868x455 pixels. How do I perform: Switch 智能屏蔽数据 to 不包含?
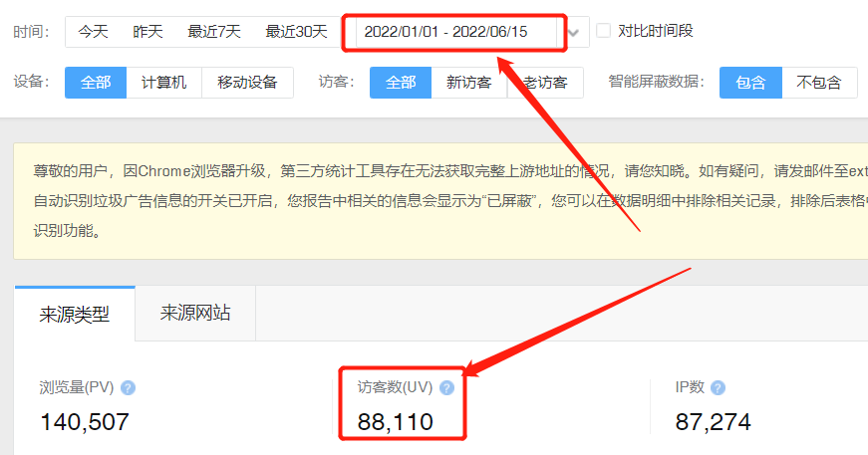point(819,83)
